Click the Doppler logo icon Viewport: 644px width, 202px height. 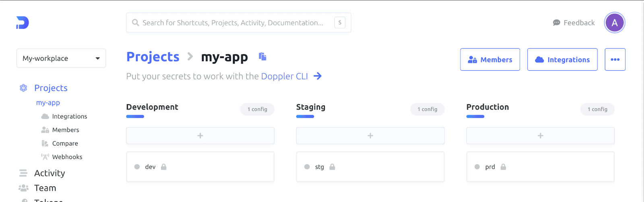(x=23, y=23)
